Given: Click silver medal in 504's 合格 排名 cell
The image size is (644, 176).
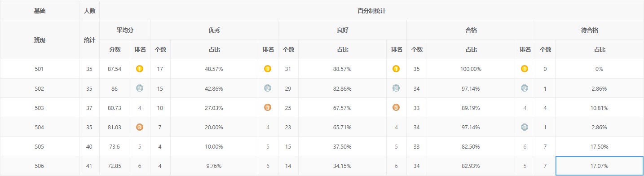Looking at the screenshot, I should pyautogui.click(x=525, y=127).
